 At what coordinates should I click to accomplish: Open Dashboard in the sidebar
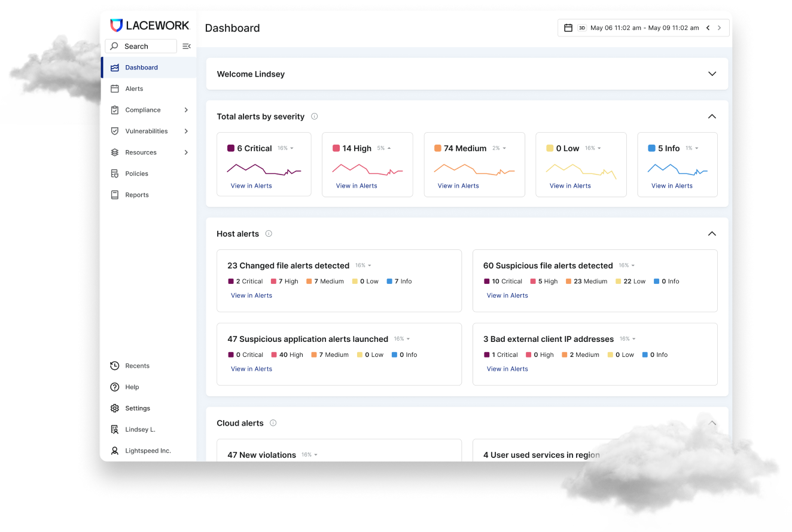point(148,68)
